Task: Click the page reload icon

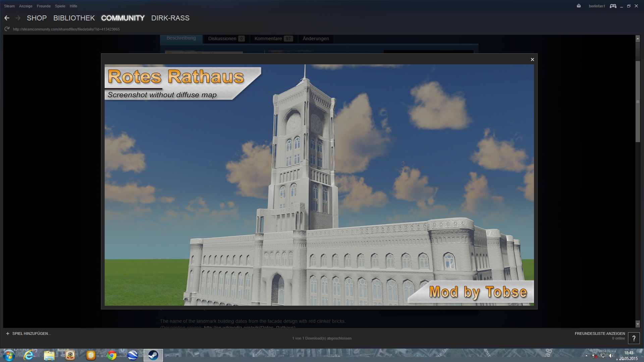Action: tap(7, 29)
